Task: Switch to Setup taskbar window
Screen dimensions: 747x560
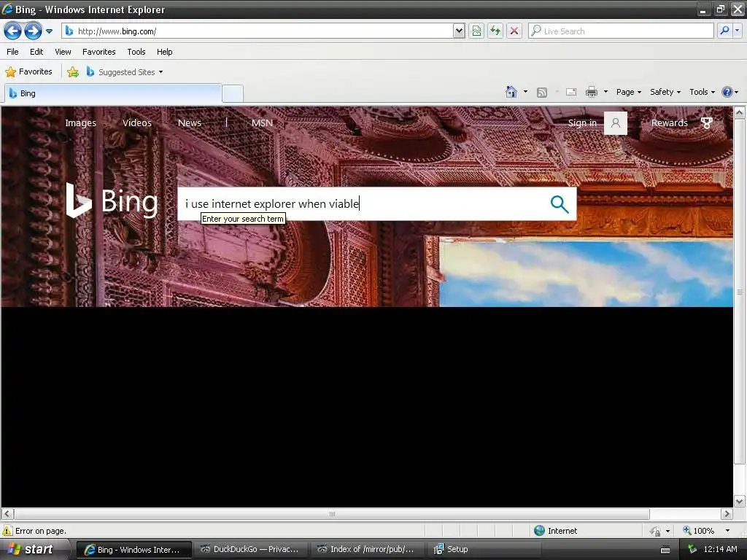Action: point(484,550)
